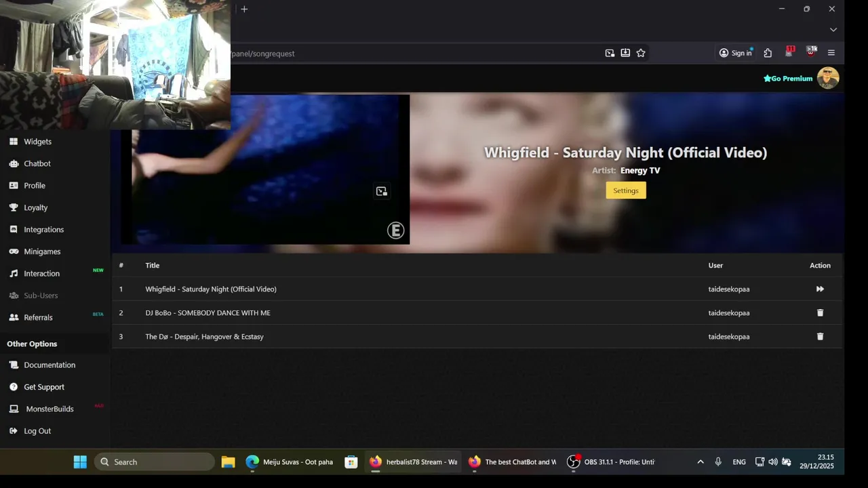Open the Integrations section

coord(43,230)
